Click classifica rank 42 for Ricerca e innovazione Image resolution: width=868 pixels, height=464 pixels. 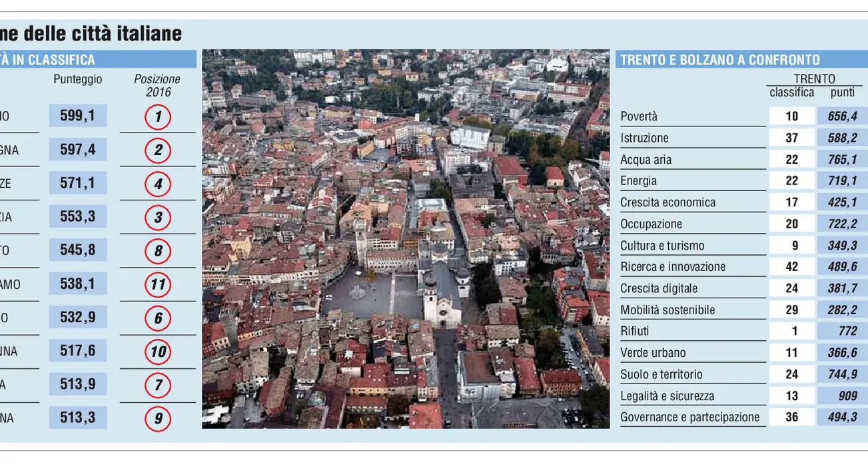[x=792, y=267]
